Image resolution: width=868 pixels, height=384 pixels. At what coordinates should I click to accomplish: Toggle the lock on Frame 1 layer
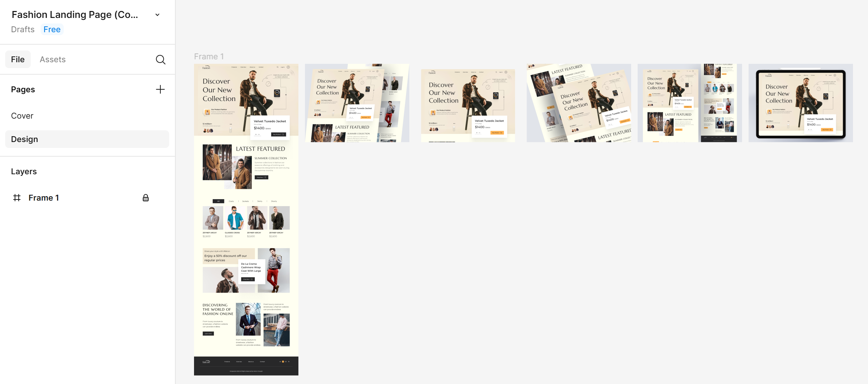coord(145,198)
